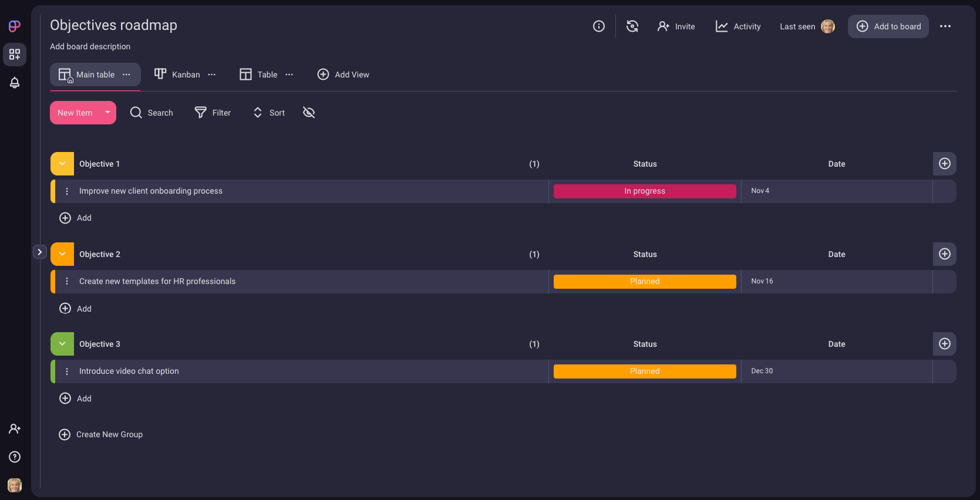Click the automation refresh icon in header
The height and width of the screenshot is (500, 980).
tap(632, 26)
